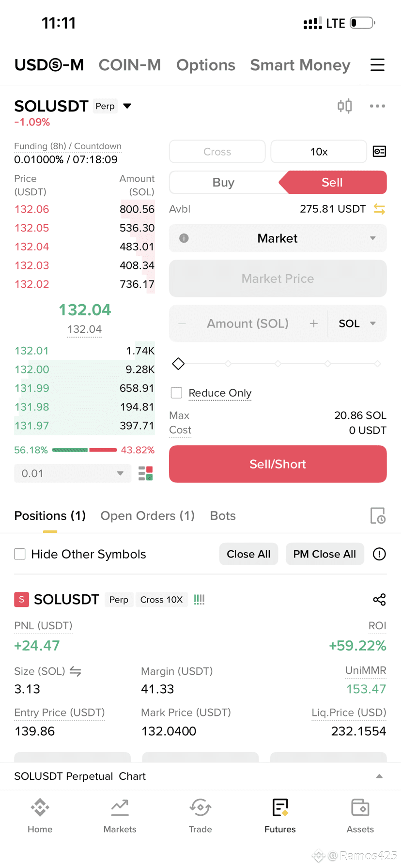The width and height of the screenshot is (401, 868).
Task: Enable the Reduce Only checkbox
Action: tap(177, 393)
